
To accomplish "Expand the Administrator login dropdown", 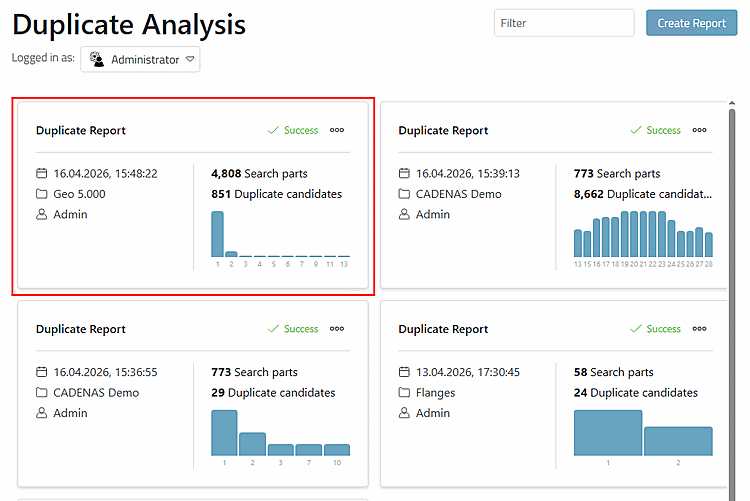I will [140, 59].
